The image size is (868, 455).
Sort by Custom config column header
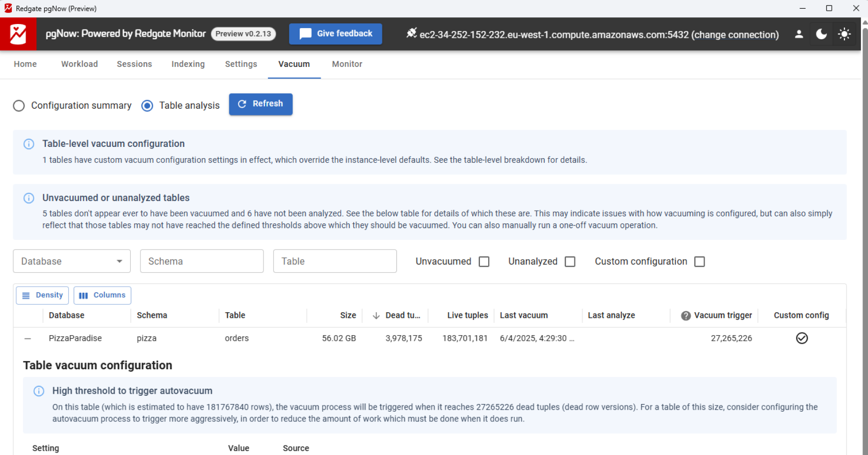coord(801,316)
